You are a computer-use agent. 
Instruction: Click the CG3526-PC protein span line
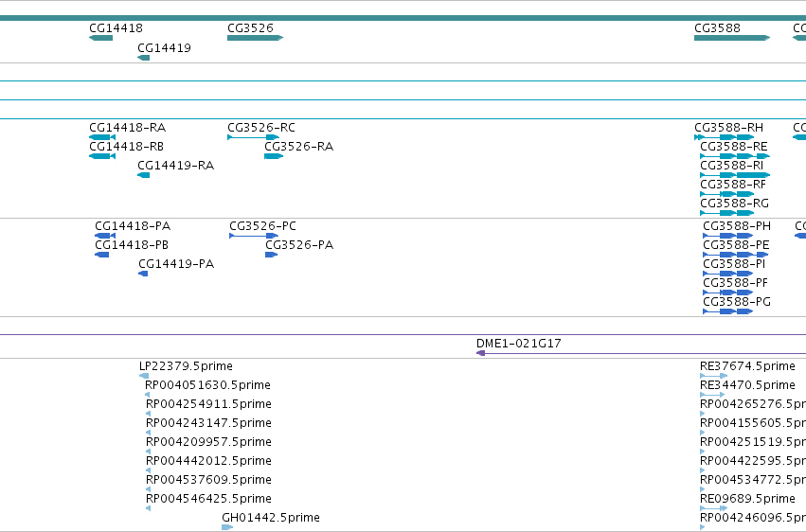coord(250,236)
